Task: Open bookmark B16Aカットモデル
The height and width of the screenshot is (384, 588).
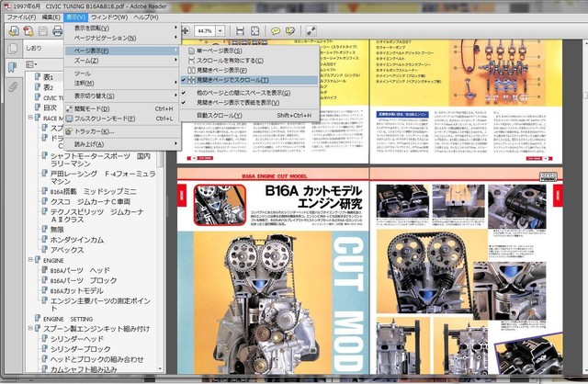Action: point(77,290)
